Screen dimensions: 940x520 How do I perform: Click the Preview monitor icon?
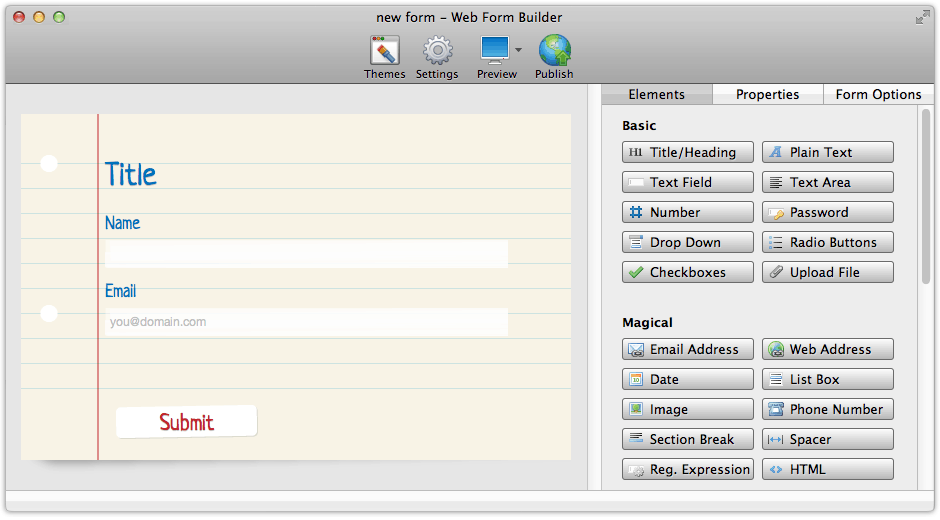[495, 50]
